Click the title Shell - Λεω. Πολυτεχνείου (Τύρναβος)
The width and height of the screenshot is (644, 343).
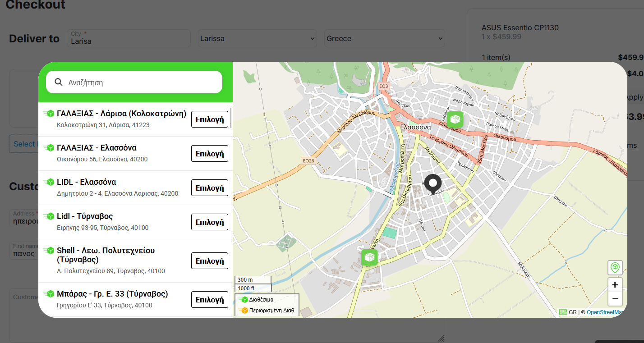pos(106,255)
